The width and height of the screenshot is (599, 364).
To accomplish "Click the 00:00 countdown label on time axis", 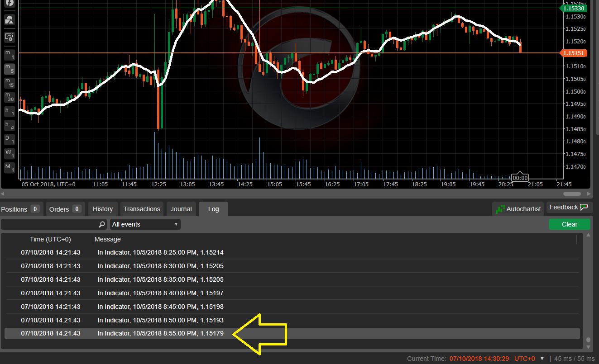I will (x=520, y=177).
